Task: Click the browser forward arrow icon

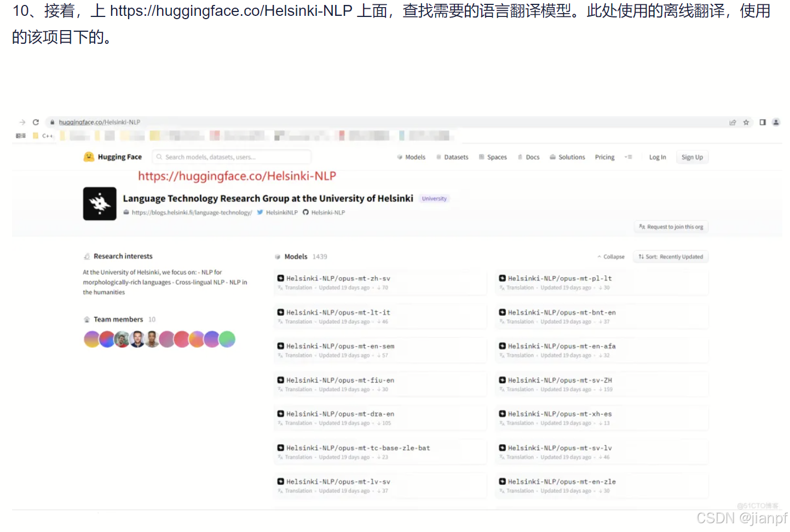Action: pos(22,123)
